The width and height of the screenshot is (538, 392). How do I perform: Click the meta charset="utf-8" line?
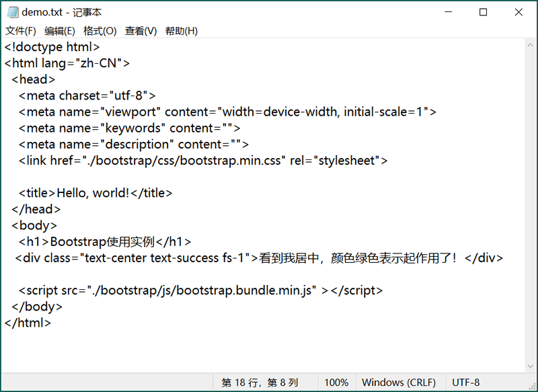tap(87, 95)
